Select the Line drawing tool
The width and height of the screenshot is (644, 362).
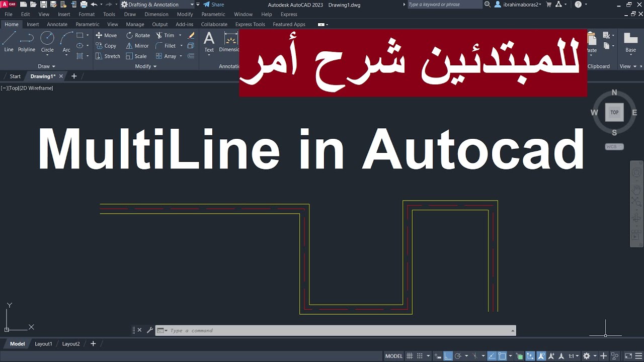tap(9, 42)
